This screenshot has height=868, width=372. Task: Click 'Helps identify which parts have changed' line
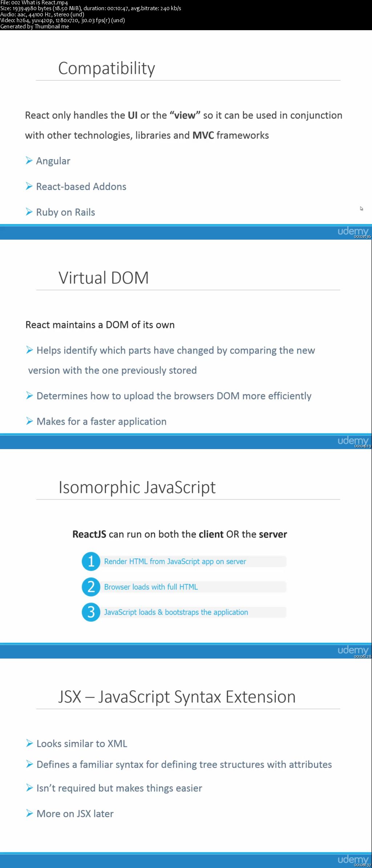point(175,351)
